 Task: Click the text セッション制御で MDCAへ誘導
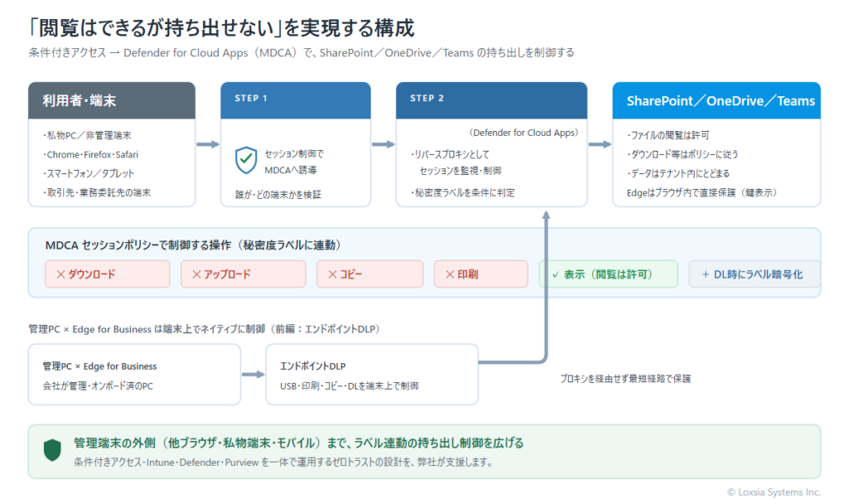[x=294, y=162]
